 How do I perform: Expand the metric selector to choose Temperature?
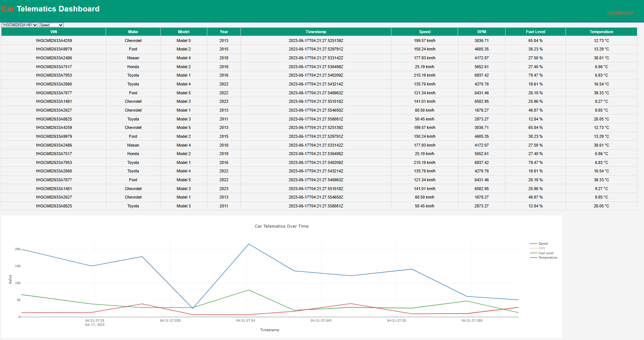(x=51, y=25)
